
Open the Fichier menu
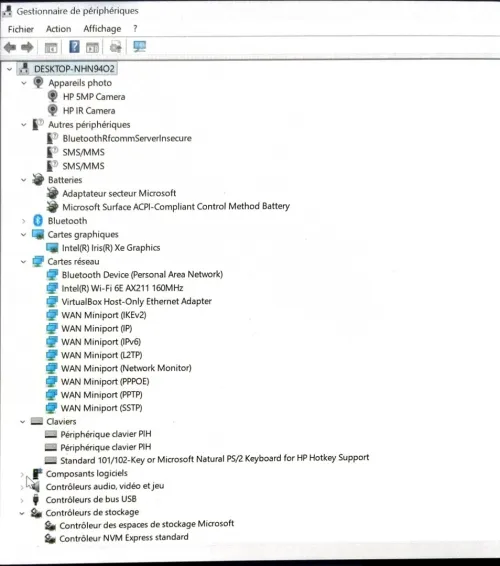coord(21,29)
